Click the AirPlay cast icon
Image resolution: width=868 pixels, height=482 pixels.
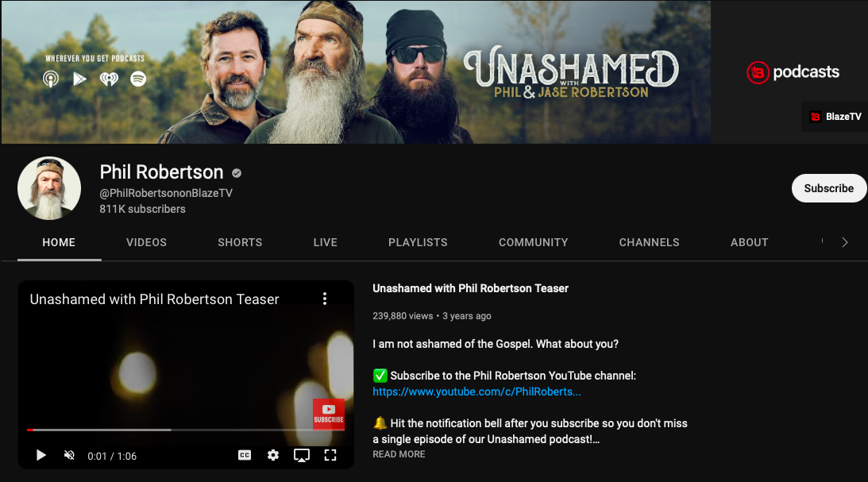pos(302,456)
